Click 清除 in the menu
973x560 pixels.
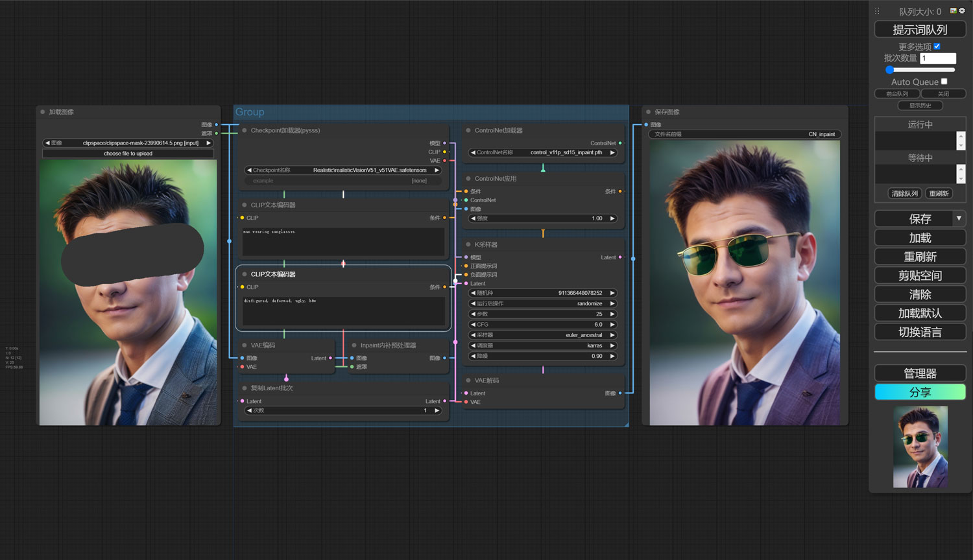920,294
